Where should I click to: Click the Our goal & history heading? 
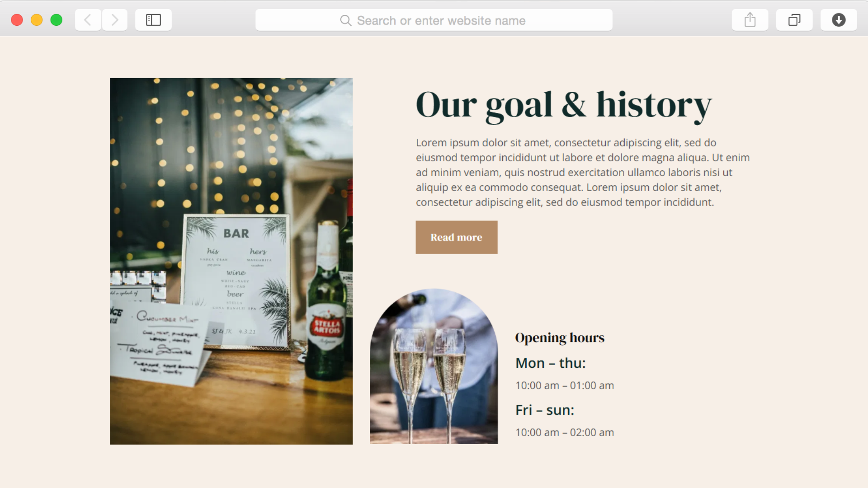(564, 105)
